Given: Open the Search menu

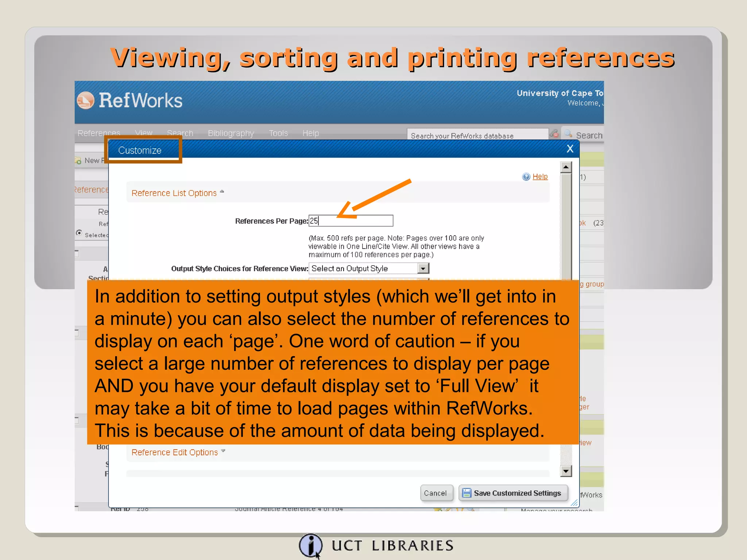Looking at the screenshot, I should click(180, 133).
